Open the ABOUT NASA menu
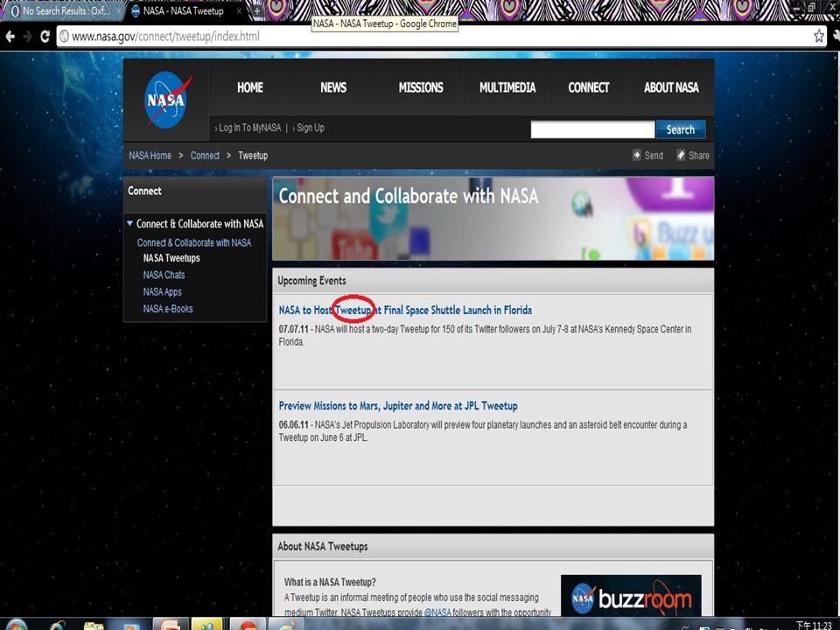 coord(671,87)
